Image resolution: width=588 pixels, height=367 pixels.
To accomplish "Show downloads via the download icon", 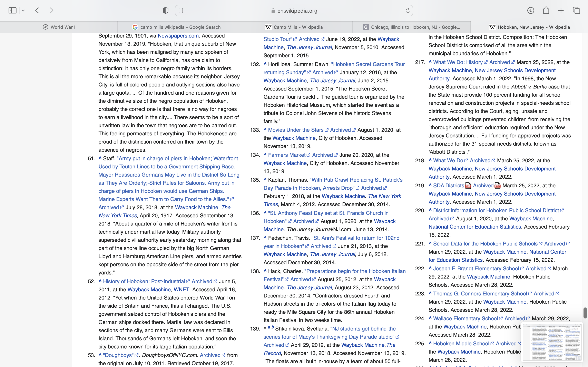I will click(x=531, y=10).
